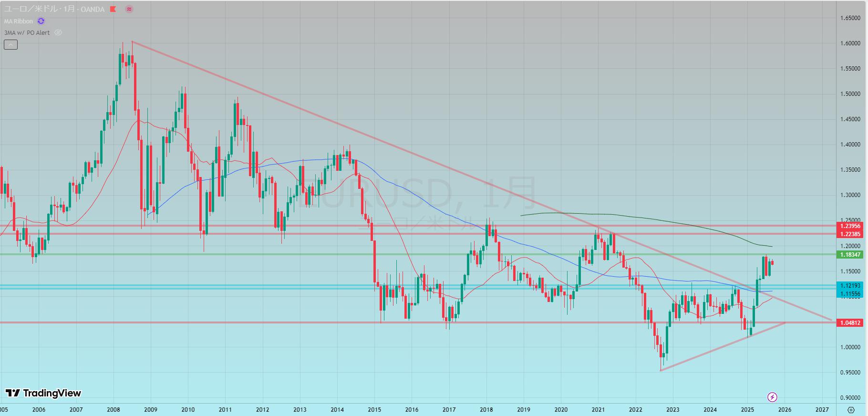Click the 2026 label on time axis
The height and width of the screenshot is (416, 868).
[785, 409]
